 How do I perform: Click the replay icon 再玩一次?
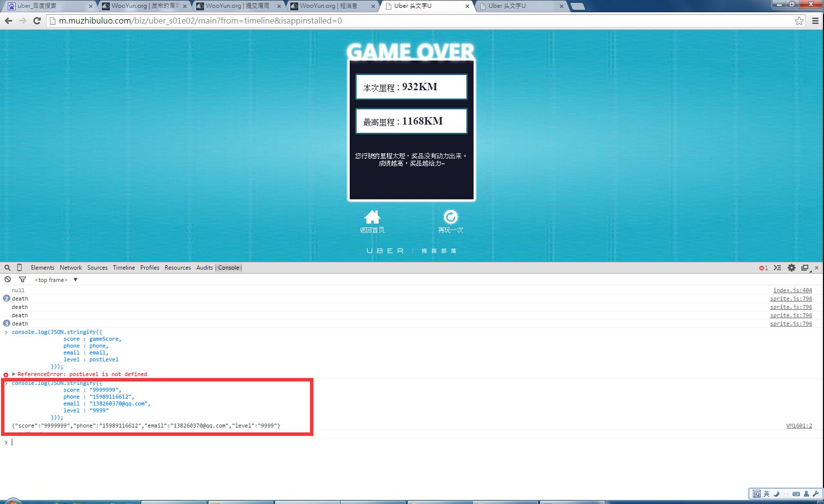coord(451,222)
